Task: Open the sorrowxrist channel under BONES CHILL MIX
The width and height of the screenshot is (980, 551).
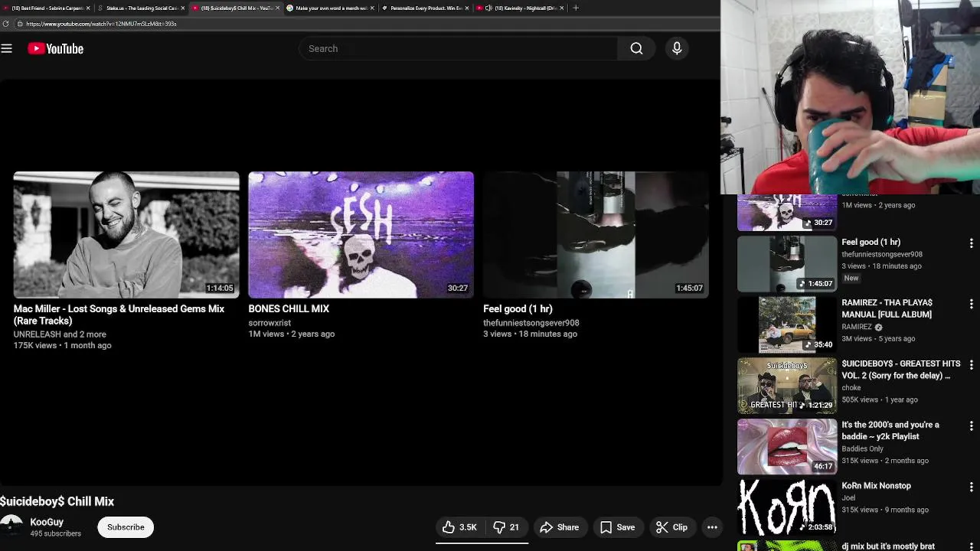Action: (x=269, y=323)
